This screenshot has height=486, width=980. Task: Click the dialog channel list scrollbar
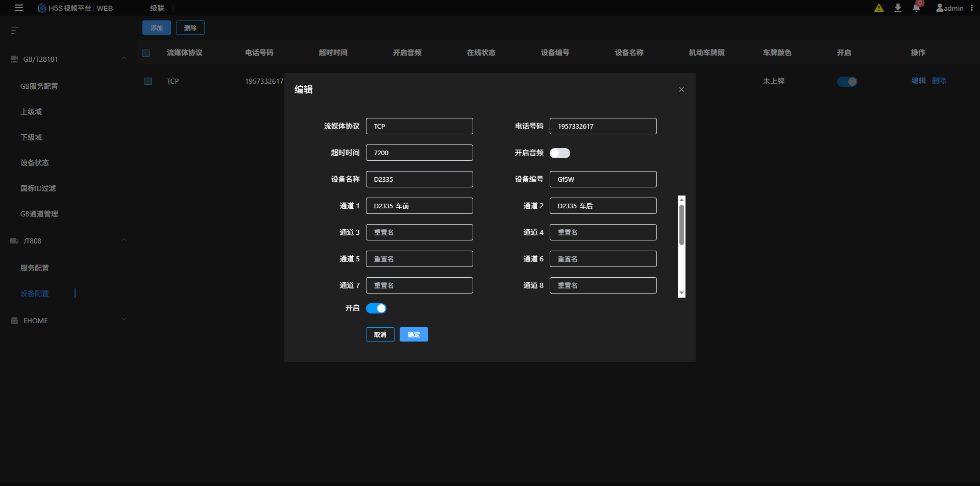point(681,225)
